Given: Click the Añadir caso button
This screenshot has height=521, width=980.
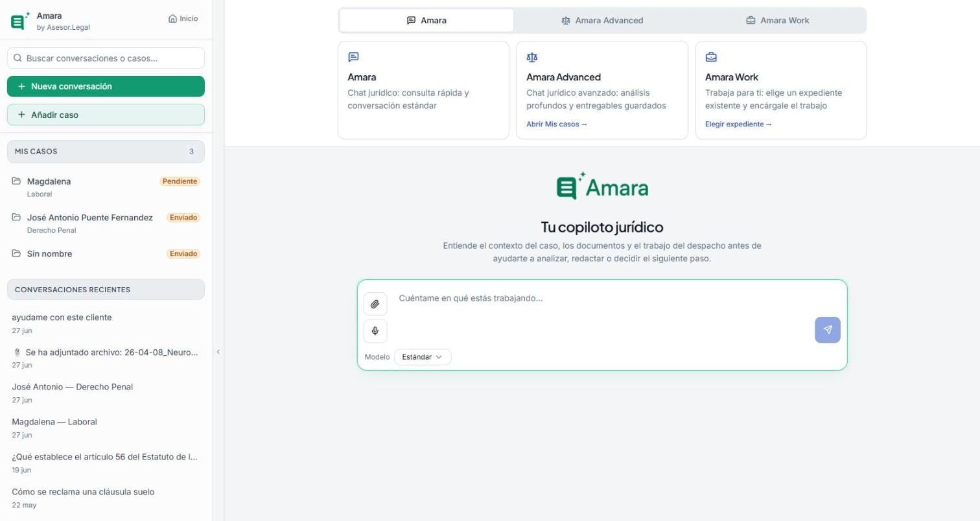Looking at the screenshot, I should [106, 115].
